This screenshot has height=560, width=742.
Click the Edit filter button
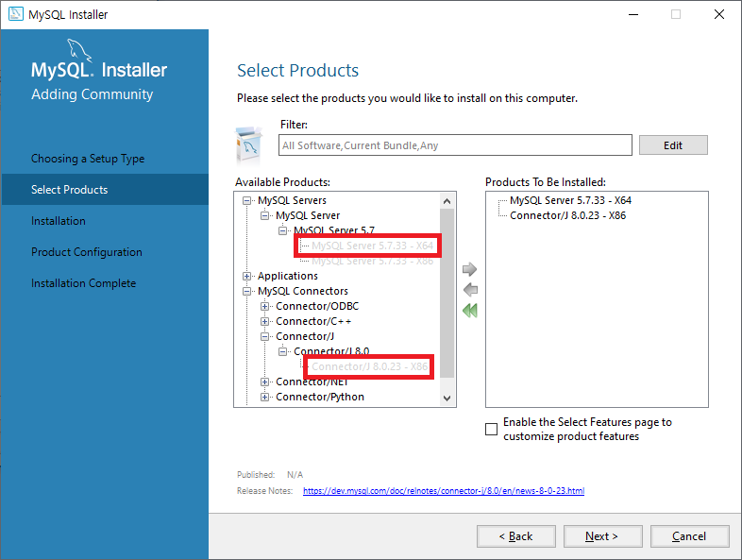pyautogui.click(x=673, y=144)
